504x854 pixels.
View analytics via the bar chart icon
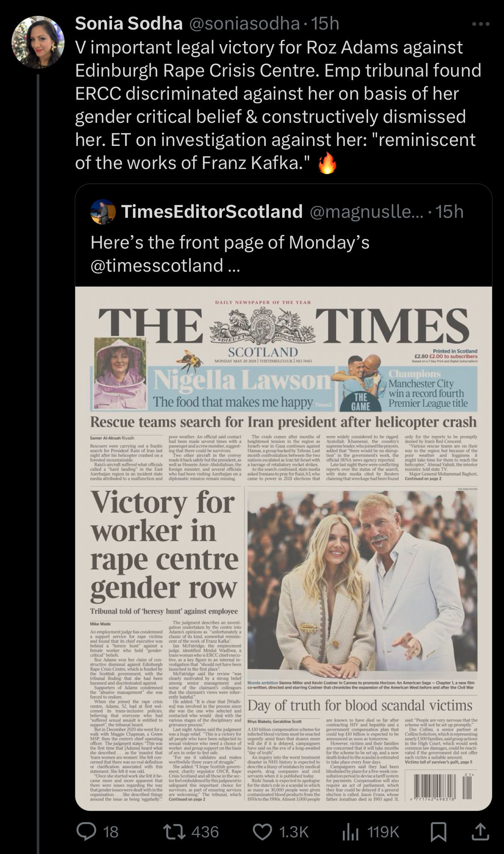(351, 832)
